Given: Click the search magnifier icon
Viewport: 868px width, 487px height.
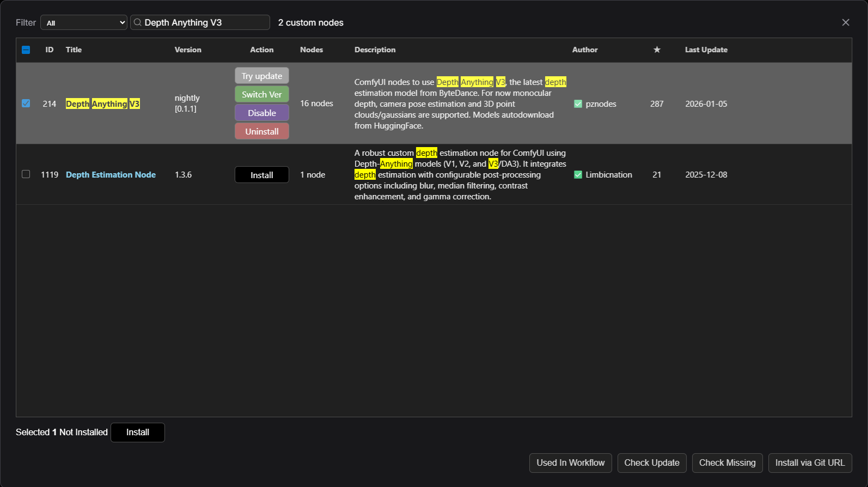Looking at the screenshot, I should click(x=138, y=22).
